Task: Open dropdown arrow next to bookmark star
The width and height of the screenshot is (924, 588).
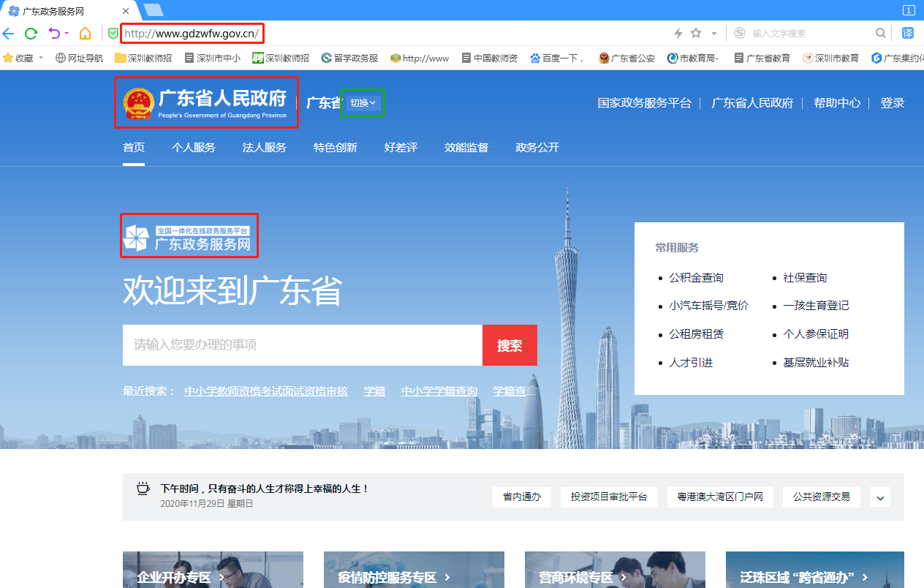Action: tap(714, 33)
